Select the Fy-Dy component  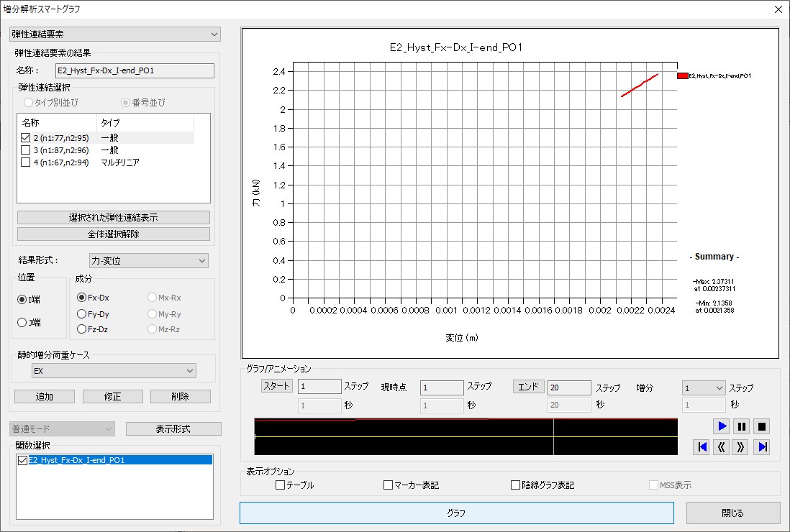tap(81, 314)
